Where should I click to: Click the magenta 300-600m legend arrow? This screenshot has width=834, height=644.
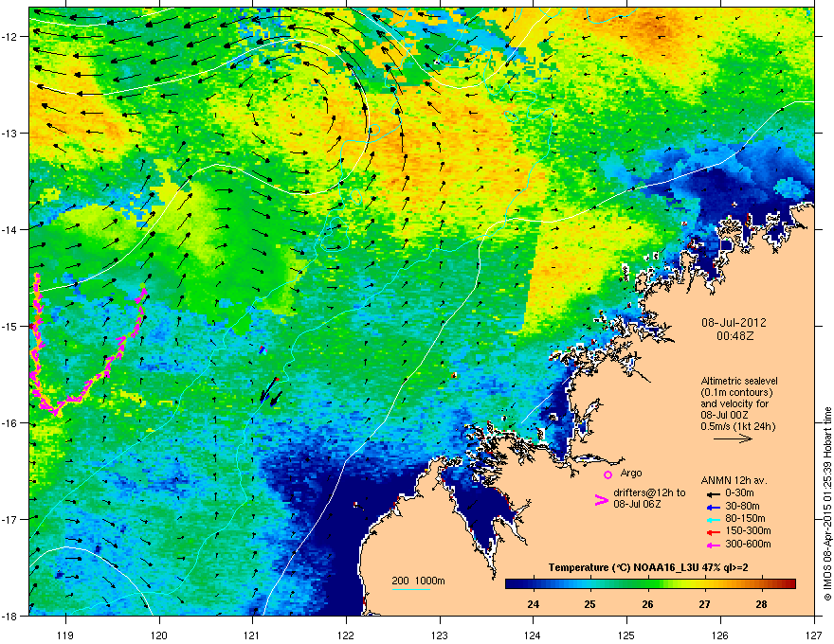point(713,545)
